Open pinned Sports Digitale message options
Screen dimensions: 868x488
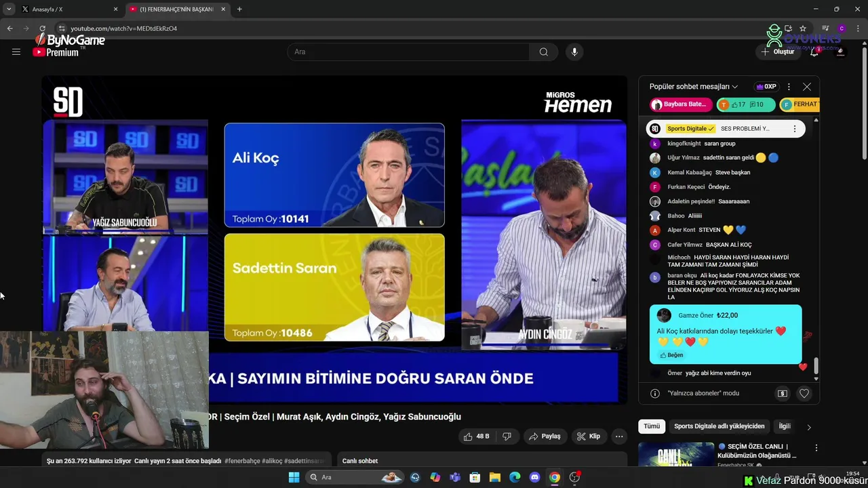(x=795, y=129)
